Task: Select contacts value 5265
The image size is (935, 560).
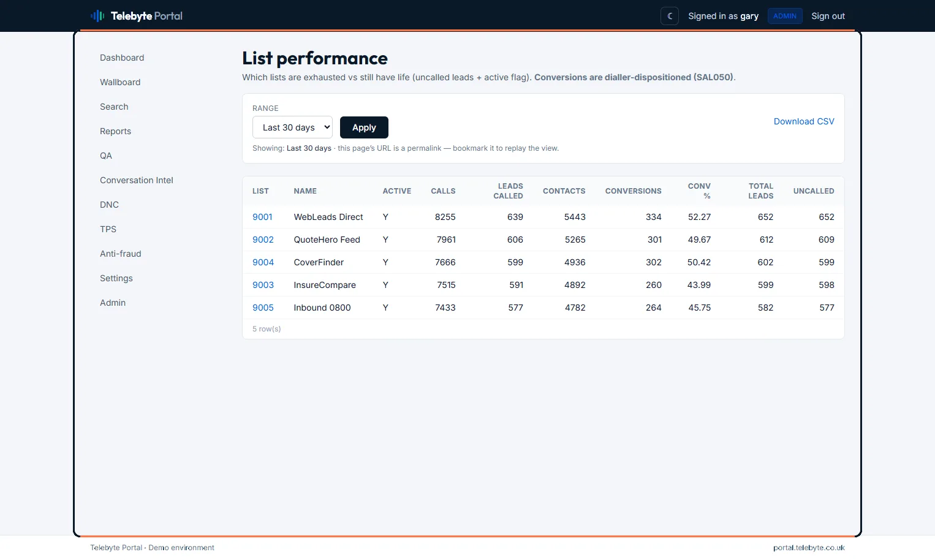Action: point(575,240)
